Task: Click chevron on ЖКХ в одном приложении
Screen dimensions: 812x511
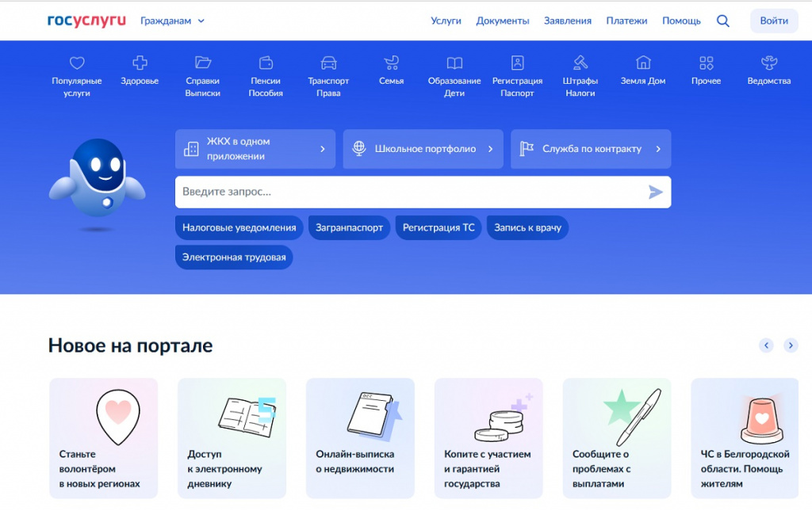Action: point(323,149)
